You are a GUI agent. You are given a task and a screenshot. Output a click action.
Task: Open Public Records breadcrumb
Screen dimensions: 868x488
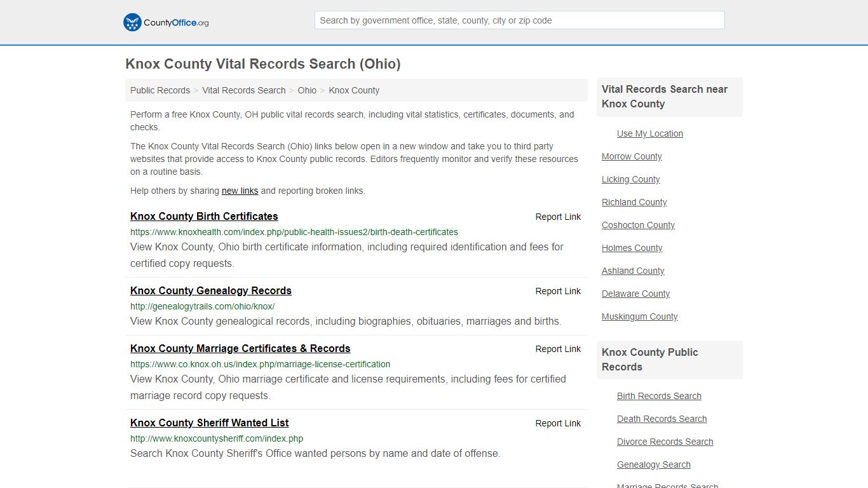pyautogui.click(x=160, y=90)
